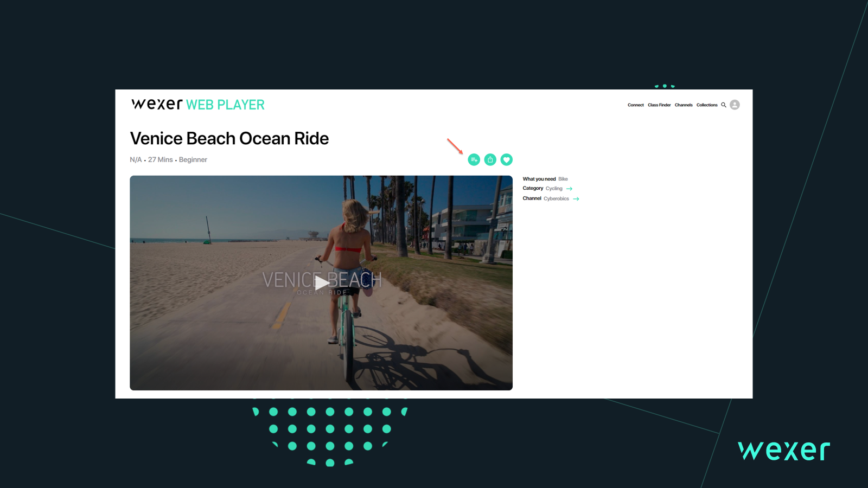Click the add to playlist icon
This screenshot has width=868, height=488.
[x=474, y=159]
